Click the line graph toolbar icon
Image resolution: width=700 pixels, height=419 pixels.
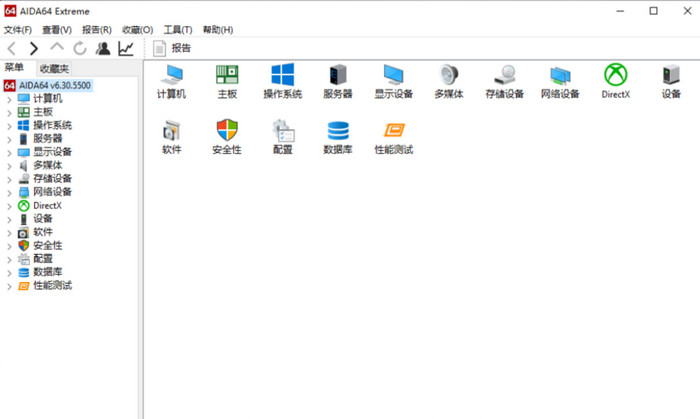coord(126,48)
